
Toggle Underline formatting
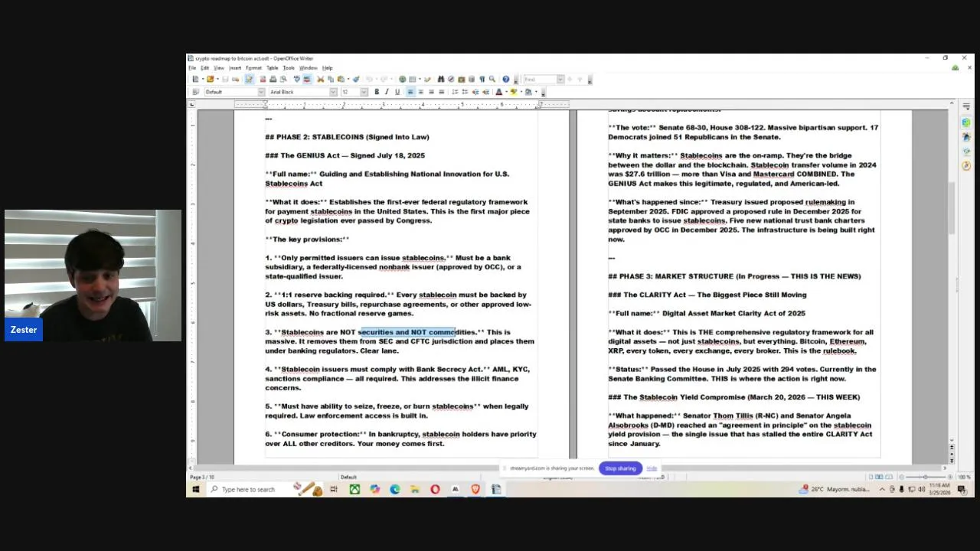click(397, 92)
